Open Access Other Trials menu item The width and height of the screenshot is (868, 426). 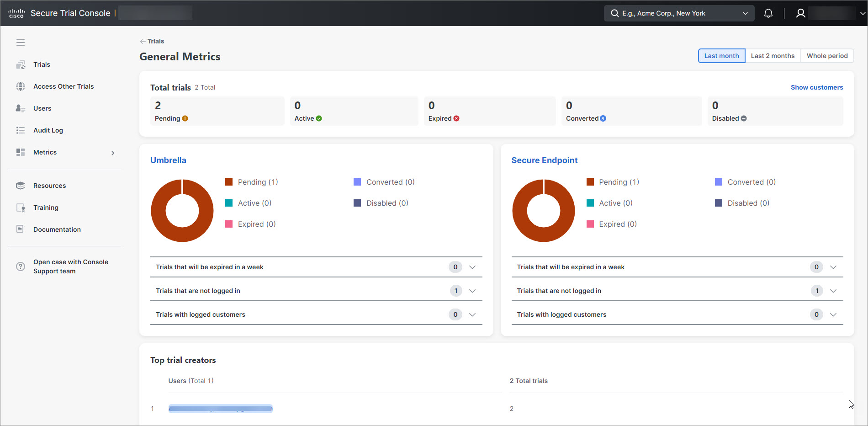(64, 86)
